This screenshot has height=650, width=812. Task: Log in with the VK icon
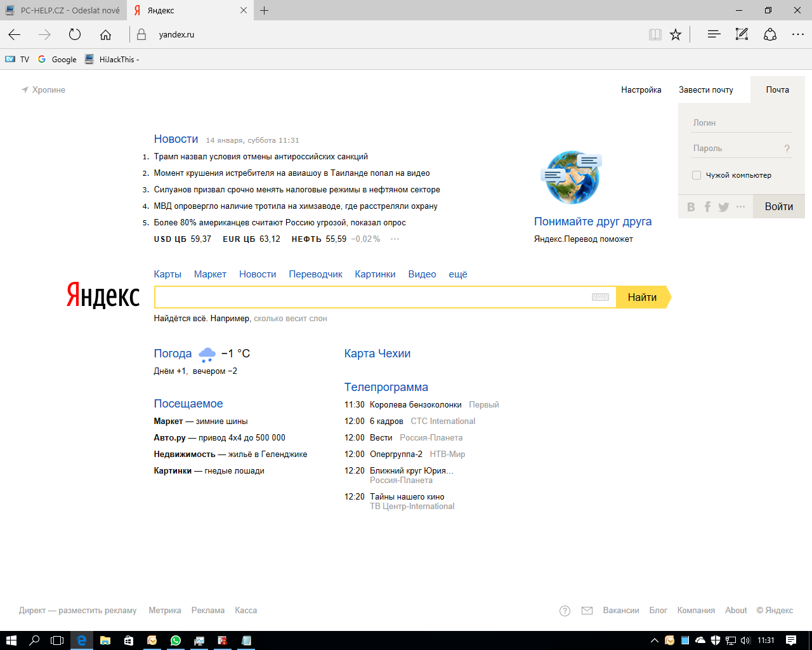[691, 207]
